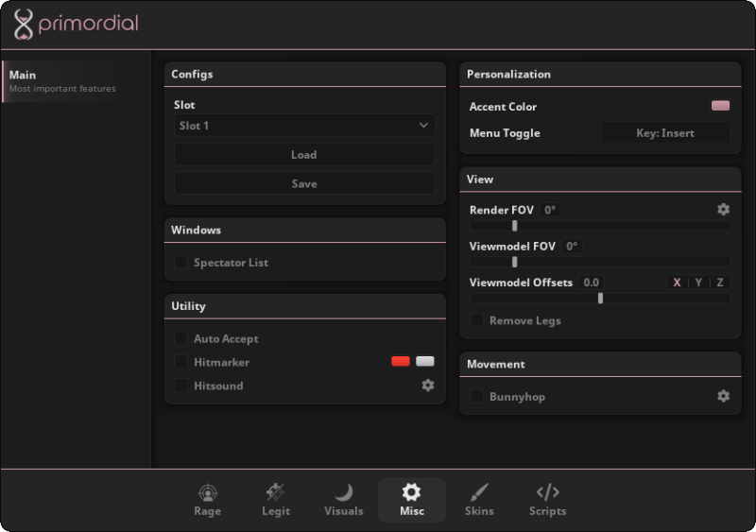Open Bunnyhop gear settings
The image size is (756, 532).
tap(723, 396)
